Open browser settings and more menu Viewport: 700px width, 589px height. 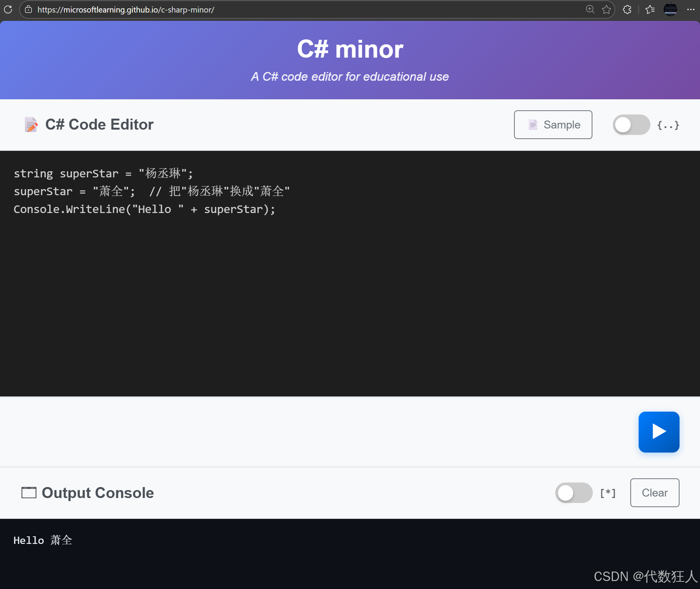click(x=691, y=9)
